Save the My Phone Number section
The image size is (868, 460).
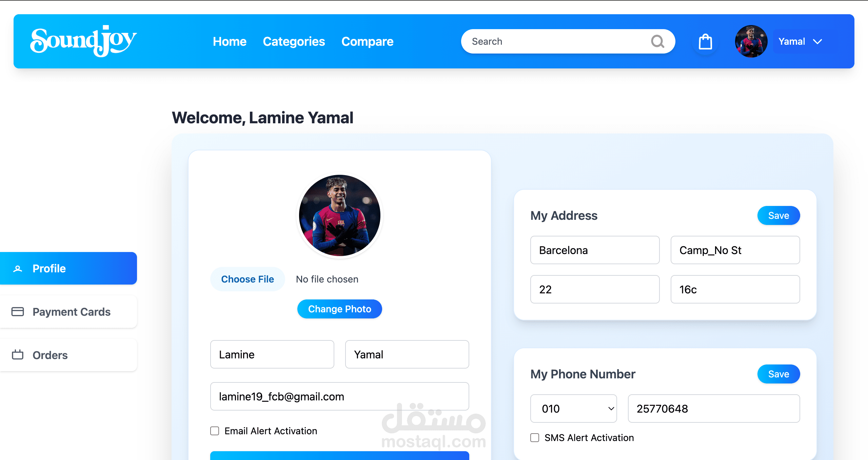click(x=778, y=374)
